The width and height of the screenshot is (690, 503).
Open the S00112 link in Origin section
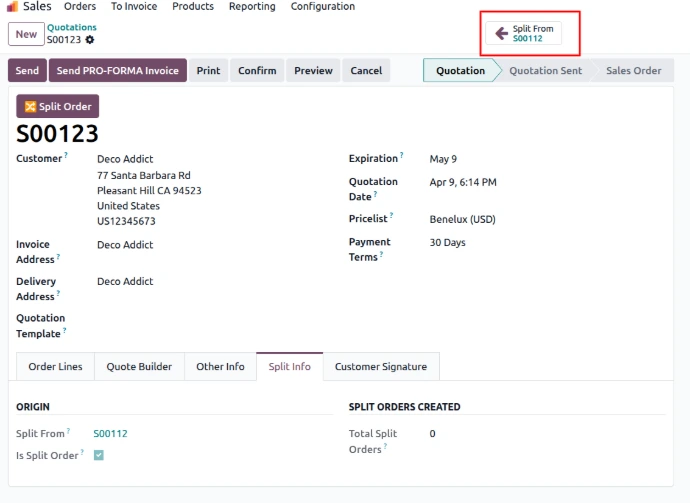pos(110,434)
